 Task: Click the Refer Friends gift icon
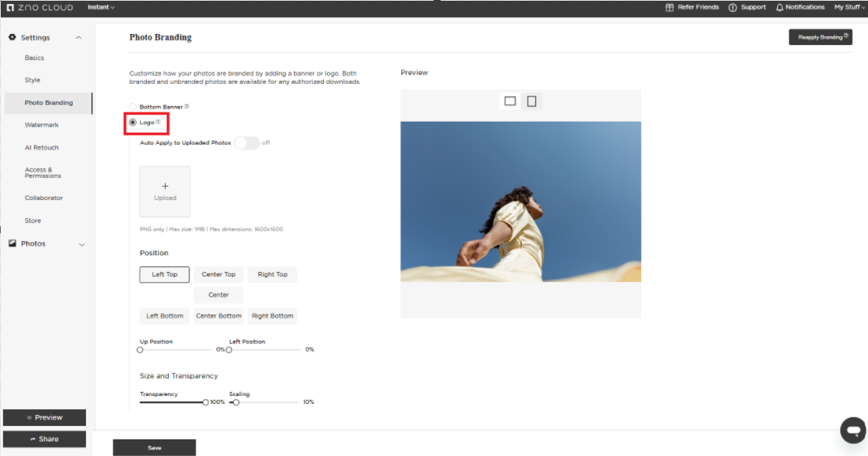[x=671, y=7]
